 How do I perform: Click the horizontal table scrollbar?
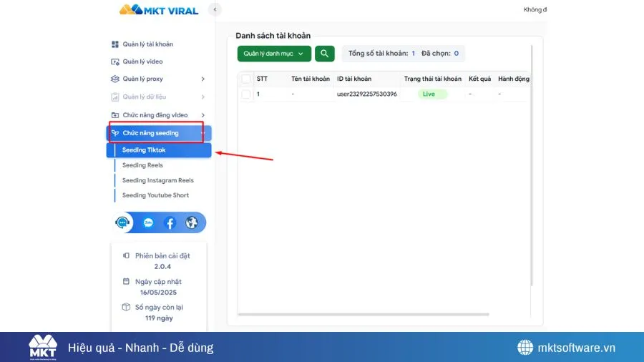[x=364, y=314]
